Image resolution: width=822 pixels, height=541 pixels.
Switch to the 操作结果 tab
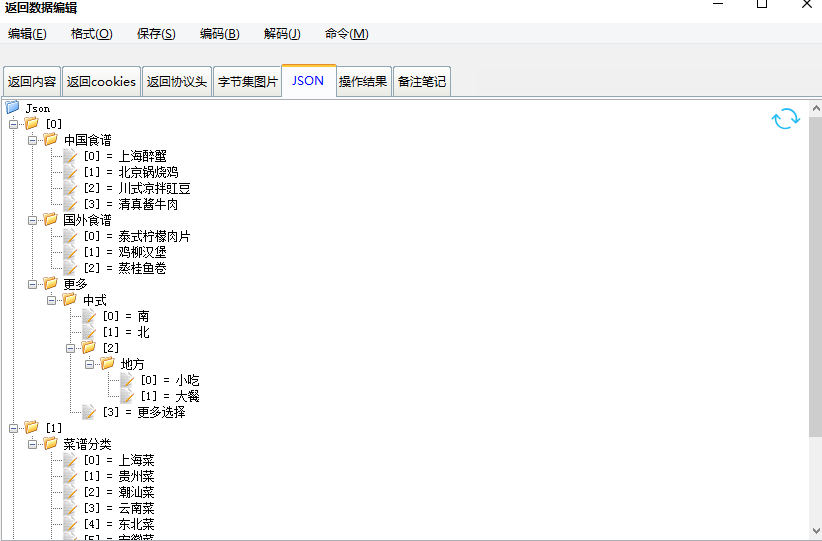[363, 82]
